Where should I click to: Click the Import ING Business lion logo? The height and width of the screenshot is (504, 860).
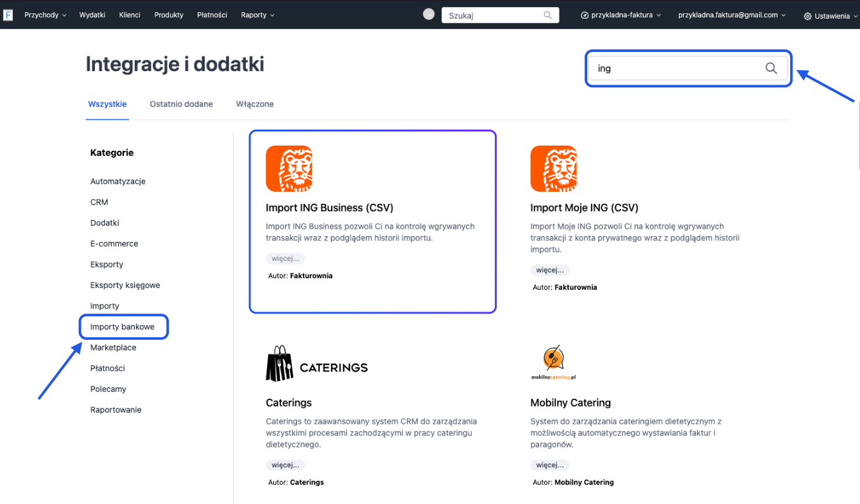point(289,169)
